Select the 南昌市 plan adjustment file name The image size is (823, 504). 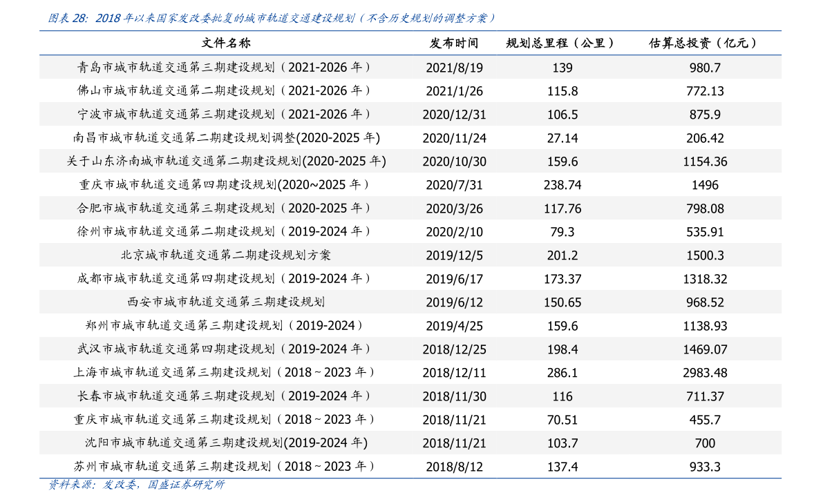pyautogui.click(x=226, y=138)
